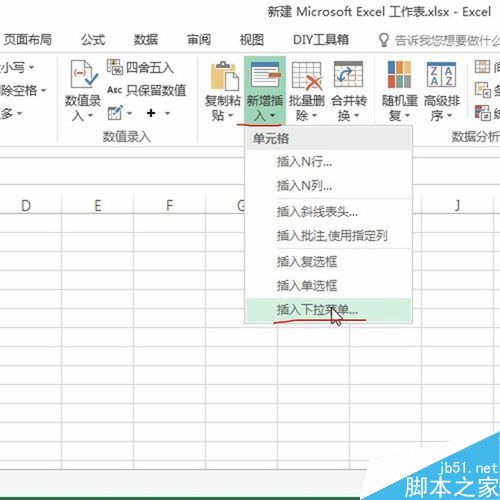Select 插入批注,使用指定列 menu entry

click(328, 236)
